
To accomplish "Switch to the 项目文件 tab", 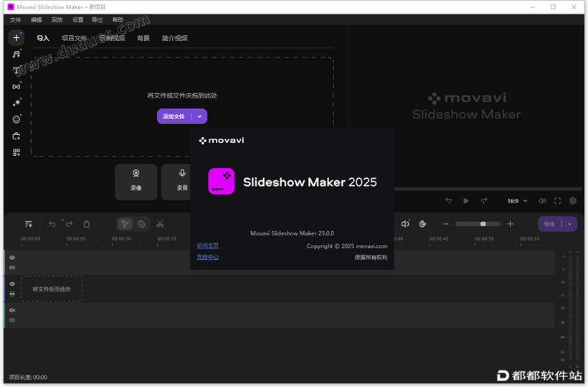I will tap(74, 38).
